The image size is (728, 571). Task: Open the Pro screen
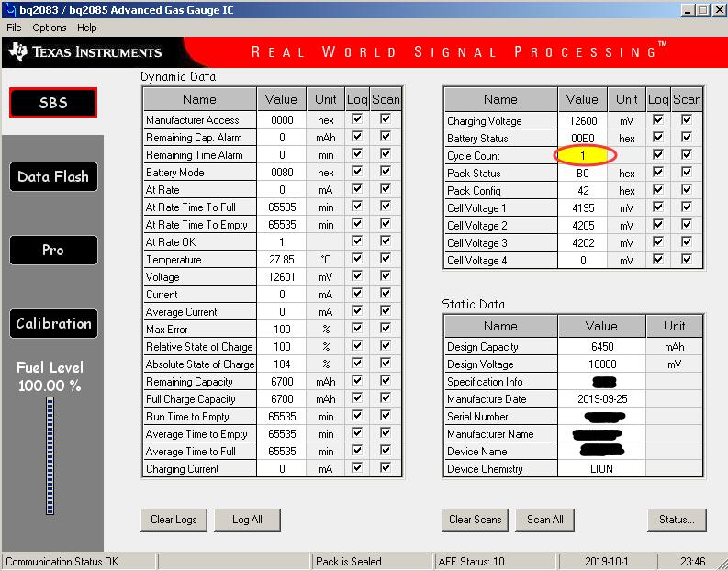pyautogui.click(x=53, y=250)
